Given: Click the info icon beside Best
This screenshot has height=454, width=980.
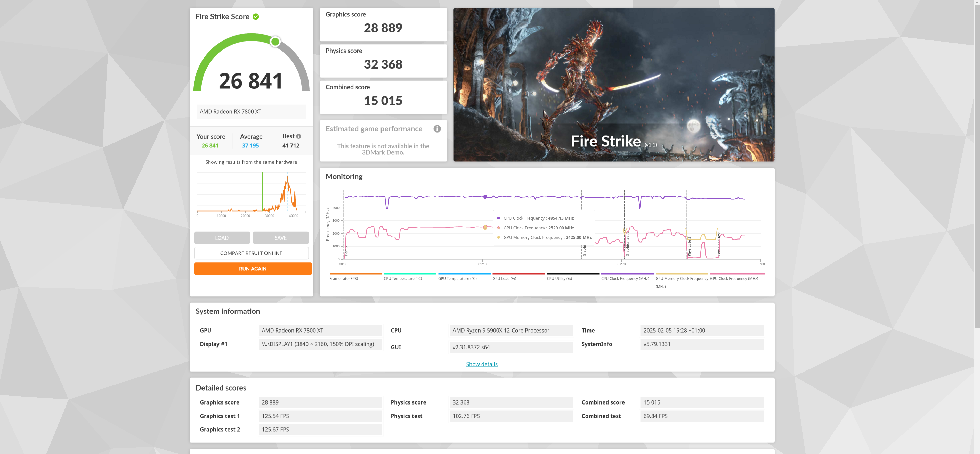Looking at the screenshot, I should [x=299, y=136].
